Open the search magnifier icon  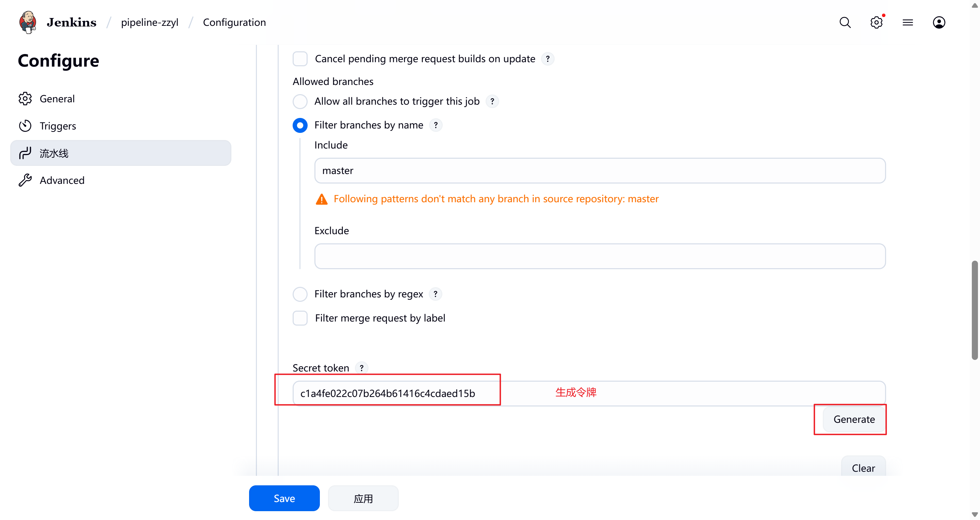click(845, 22)
